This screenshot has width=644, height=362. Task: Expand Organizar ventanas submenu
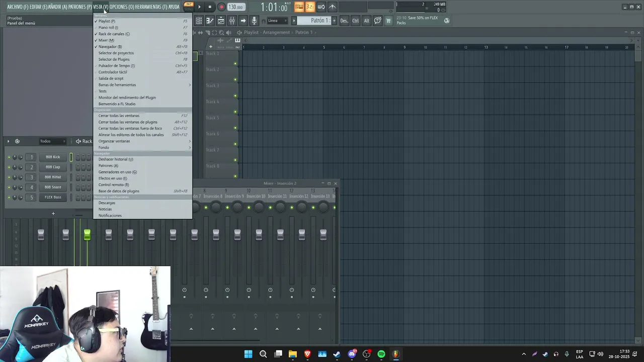(x=143, y=141)
